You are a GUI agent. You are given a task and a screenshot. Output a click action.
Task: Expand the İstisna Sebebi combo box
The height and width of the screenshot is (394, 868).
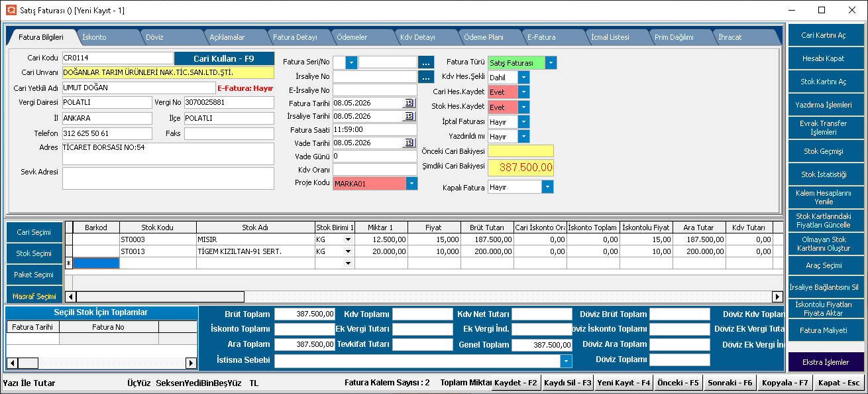tap(566, 361)
